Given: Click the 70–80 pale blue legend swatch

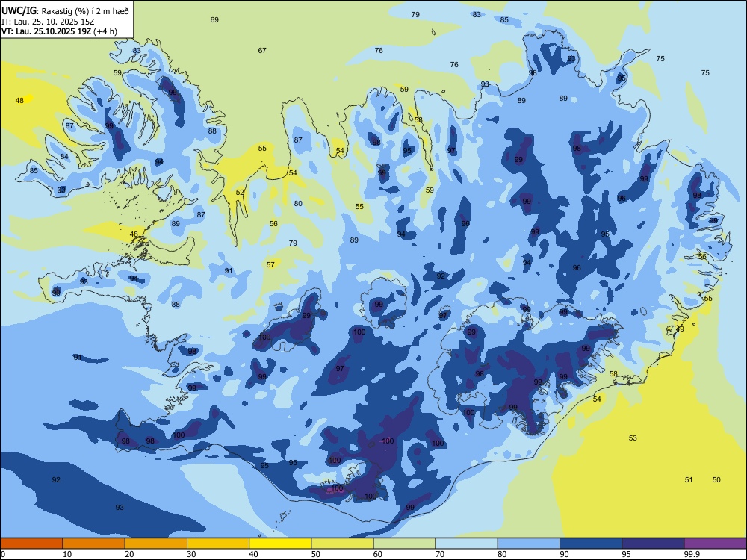Looking at the screenshot, I should coord(466,544).
